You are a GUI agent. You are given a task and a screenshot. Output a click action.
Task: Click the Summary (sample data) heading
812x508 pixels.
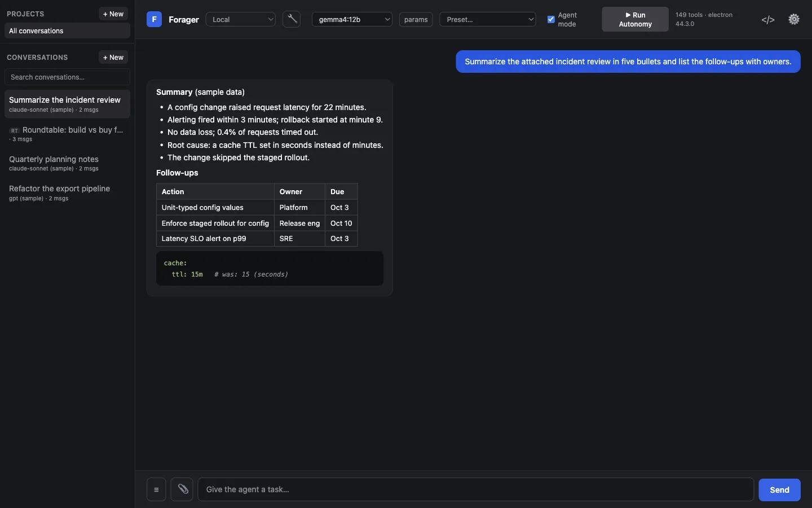200,92
